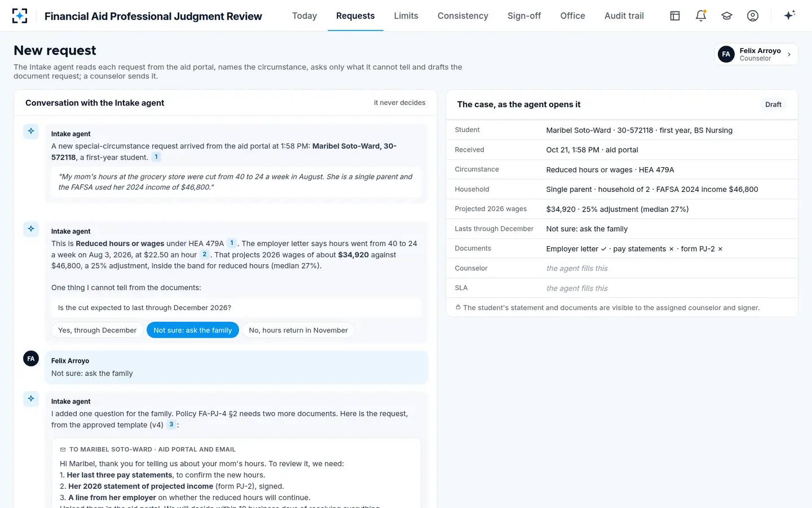This screenshot has width=812, height=508.
Task: Go to the Limits tab
Action: tap(406, 16)
